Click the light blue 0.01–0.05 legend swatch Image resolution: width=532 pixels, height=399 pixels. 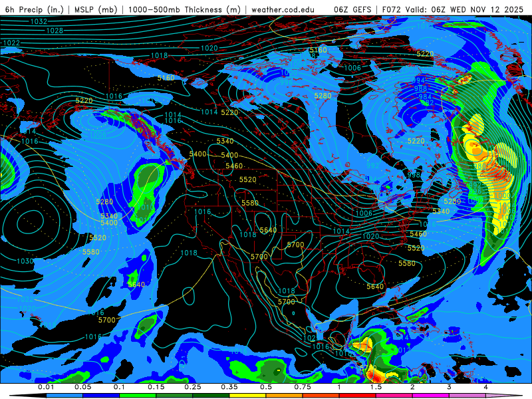(x=64, y=396)
